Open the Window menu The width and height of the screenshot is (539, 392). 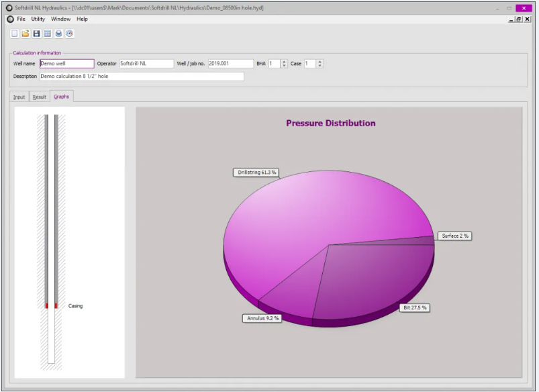60,19
